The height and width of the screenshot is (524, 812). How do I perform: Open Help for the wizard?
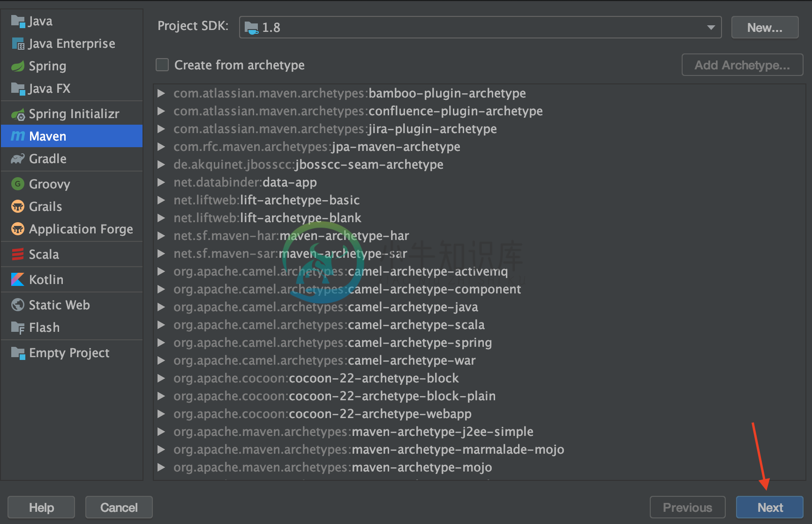(41, 508)
